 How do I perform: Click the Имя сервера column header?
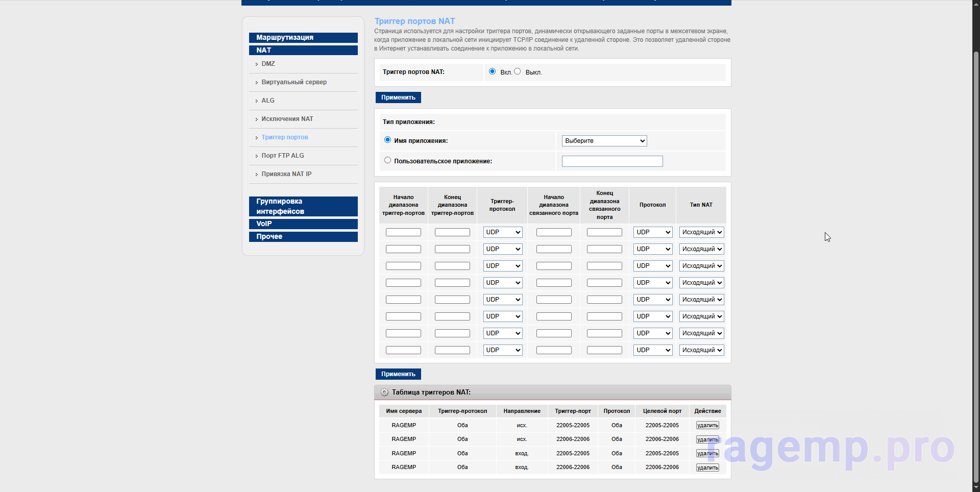click(404, 411)
